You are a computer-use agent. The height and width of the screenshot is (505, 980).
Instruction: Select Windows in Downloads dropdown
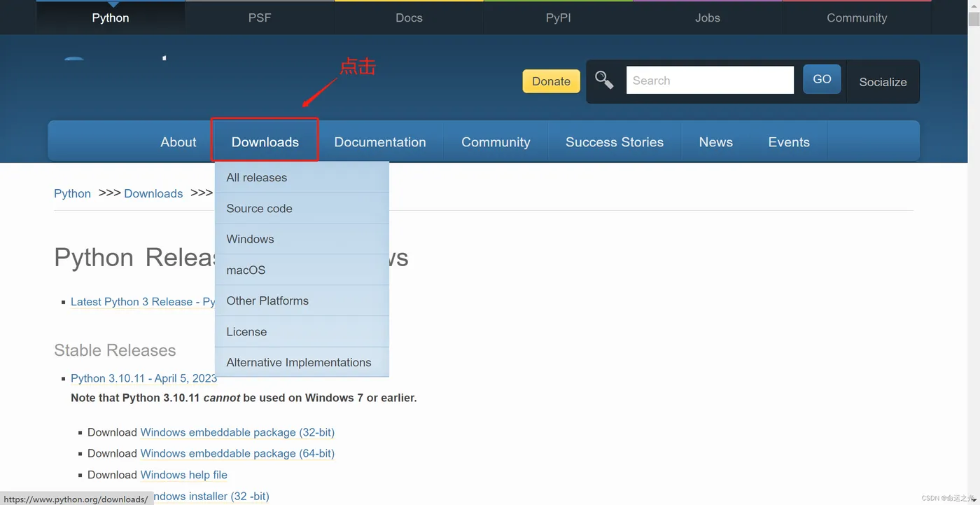pyautogui.click(x=302, y=239)
